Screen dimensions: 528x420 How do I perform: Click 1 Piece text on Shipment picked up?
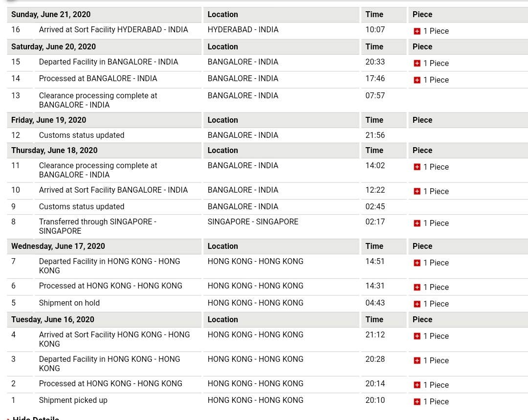[x=436, y=402]
